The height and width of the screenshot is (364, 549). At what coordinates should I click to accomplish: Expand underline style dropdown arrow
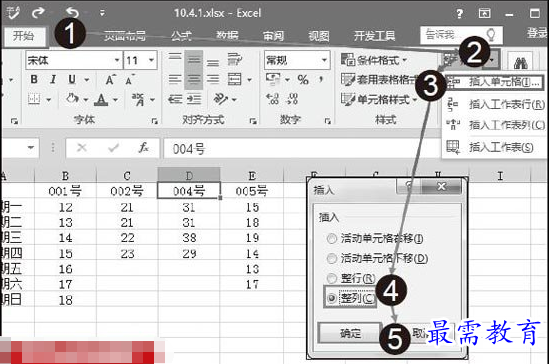(86, 80)
